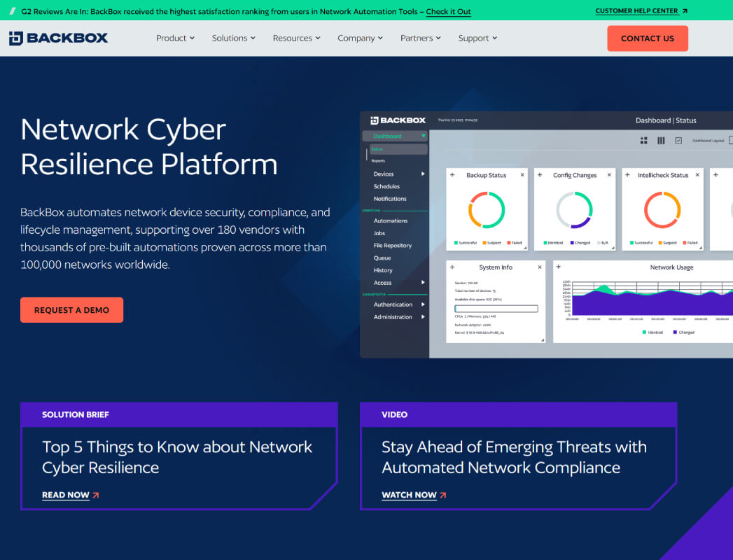Click the Read Now link
The image size is (733, 560).
pos(65,495)
